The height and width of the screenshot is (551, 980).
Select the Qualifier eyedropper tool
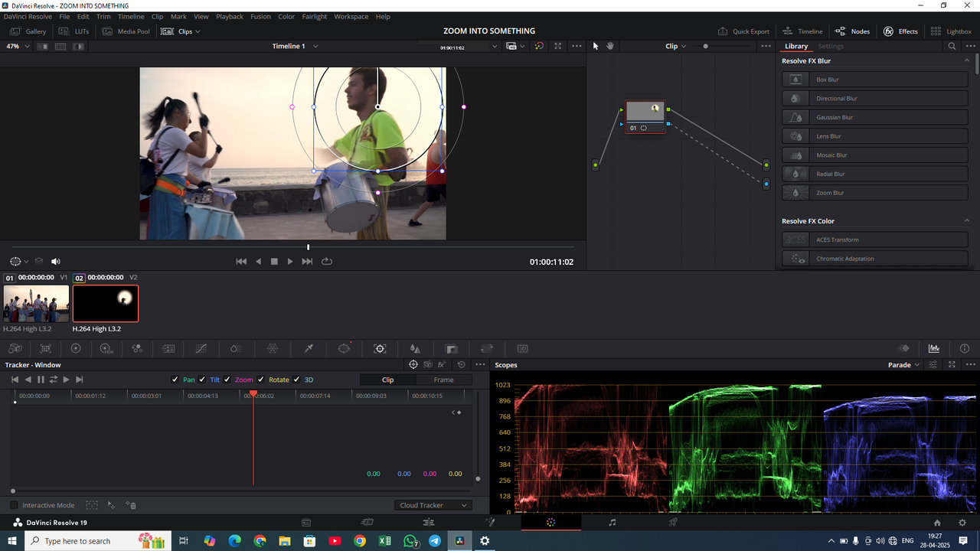309,349
